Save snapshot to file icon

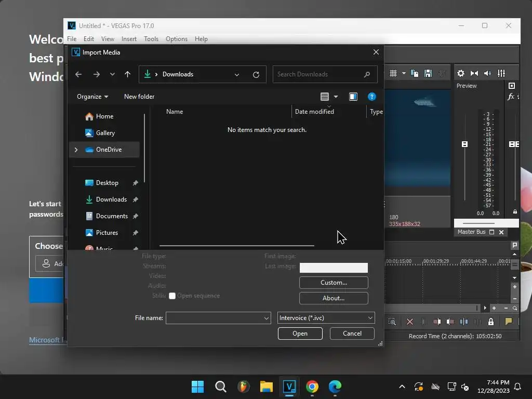(x=428, y=73)
